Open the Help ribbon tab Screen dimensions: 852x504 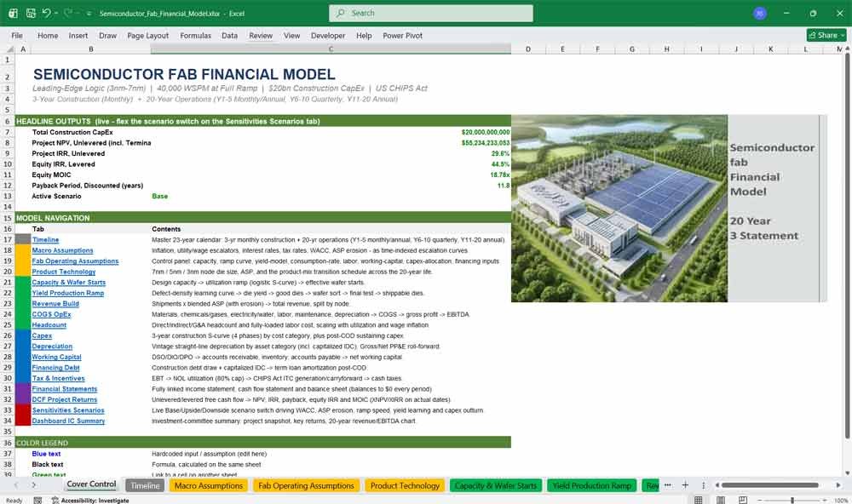coord(364,35)
